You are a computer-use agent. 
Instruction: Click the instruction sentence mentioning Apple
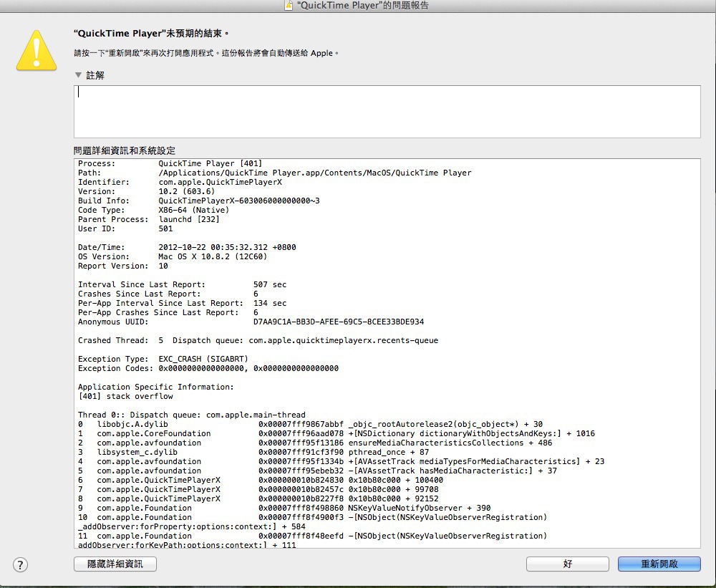coord(206,53)
